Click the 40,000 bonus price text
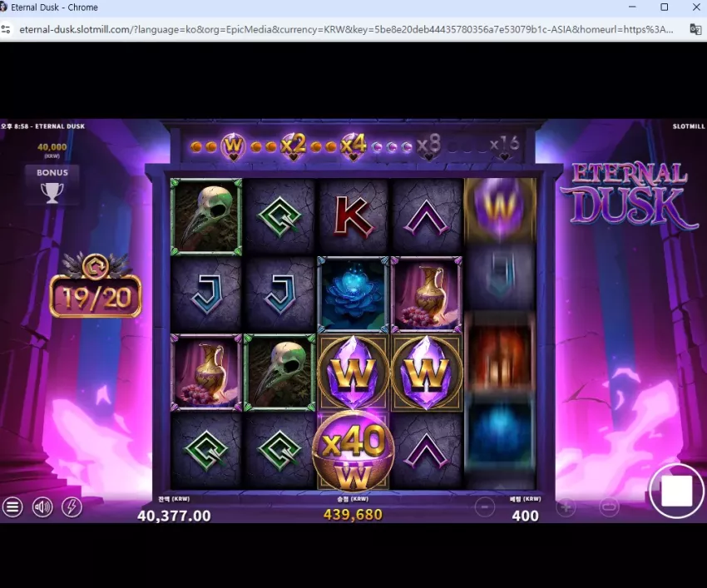This screenshot has width=707, height=588. (x=52, y=147)
